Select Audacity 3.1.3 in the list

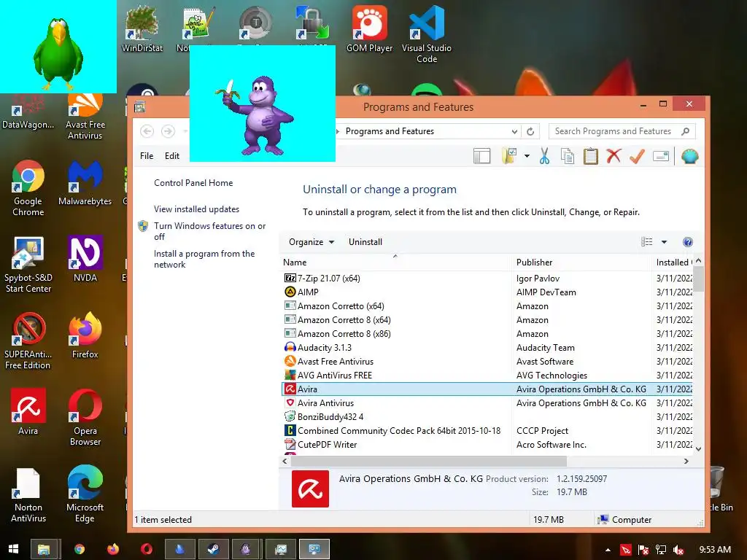click(x=487, y=348)
